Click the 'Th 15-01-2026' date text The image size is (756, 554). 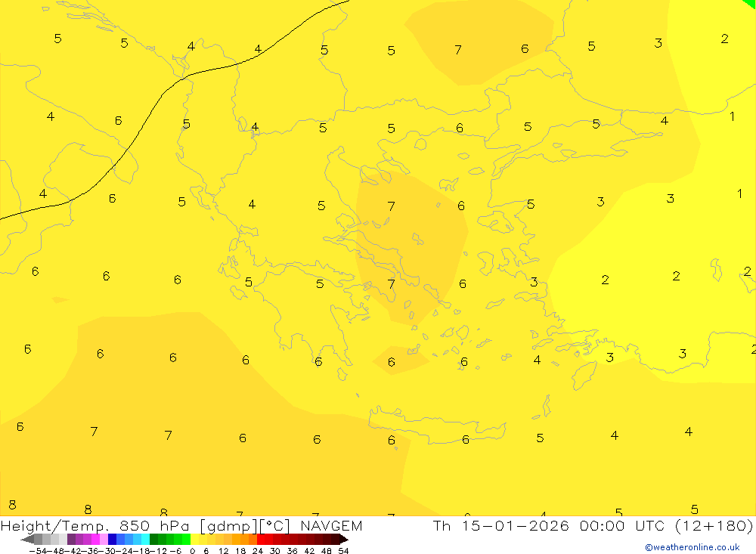[x=501, y=525]
